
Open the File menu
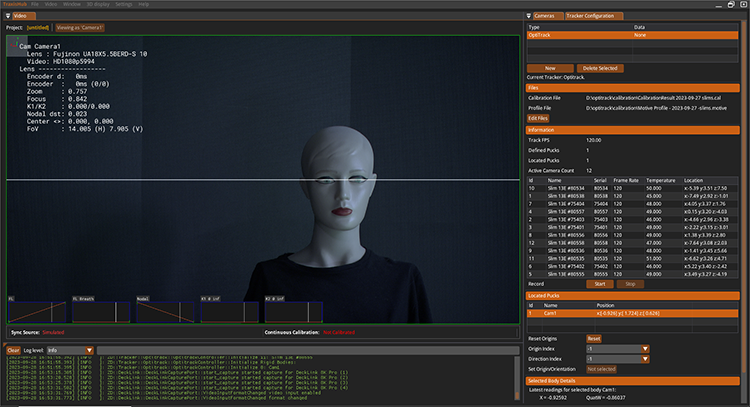[34, 4]
